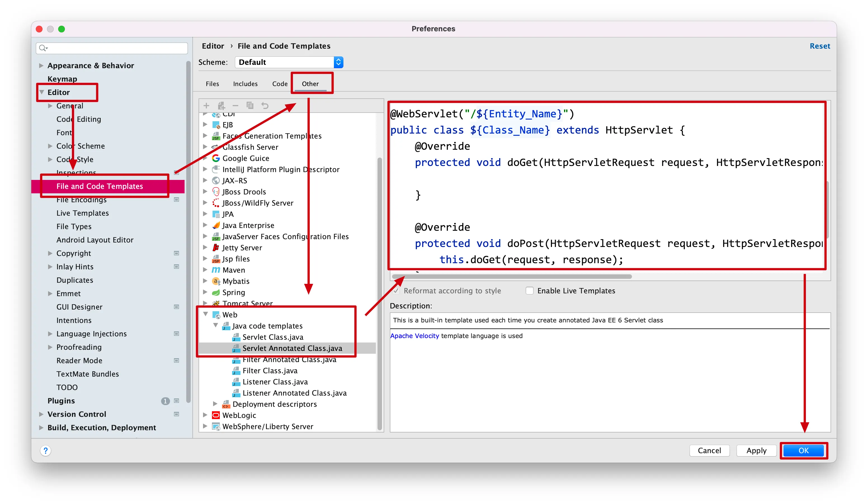The height and width of the screenshot is (504, 868).
Task: Open File Types settings page
Action: pos(74,226)
